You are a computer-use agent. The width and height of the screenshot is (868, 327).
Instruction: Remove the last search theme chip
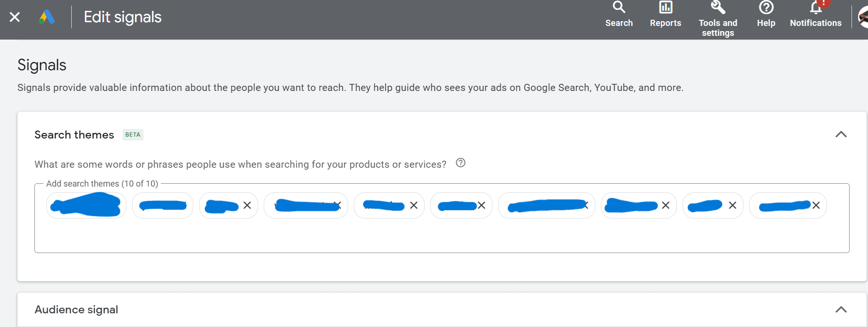816,205
